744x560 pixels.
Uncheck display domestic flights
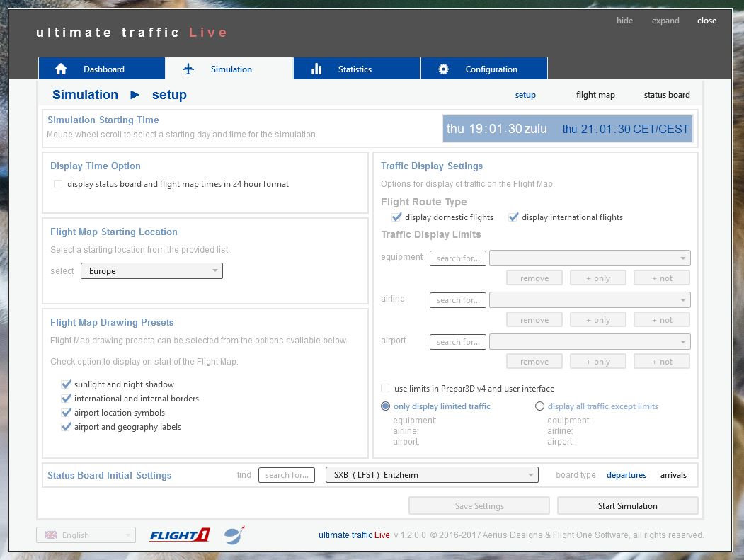point(396,217)
